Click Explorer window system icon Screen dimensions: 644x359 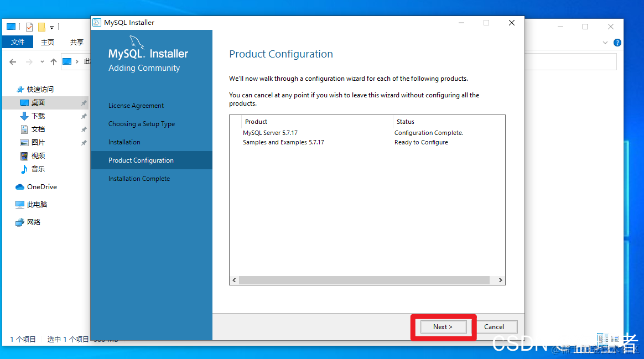11,27
